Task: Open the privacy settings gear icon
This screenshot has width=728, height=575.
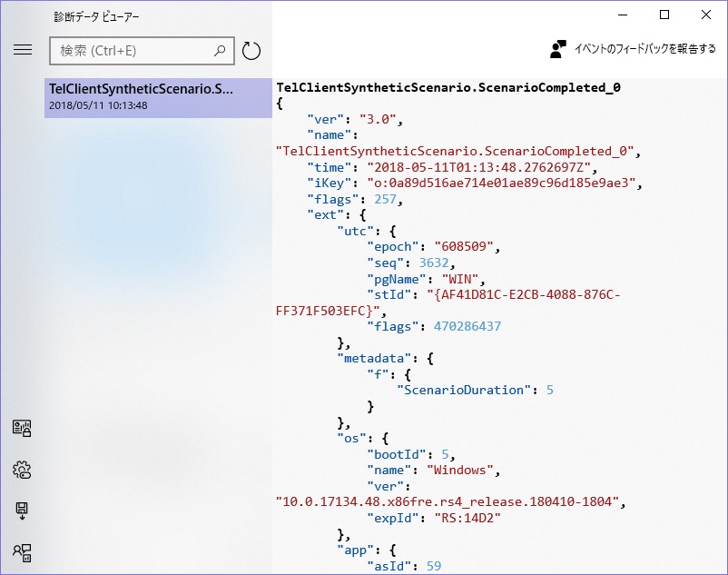Action: click(x=22, y=470)
